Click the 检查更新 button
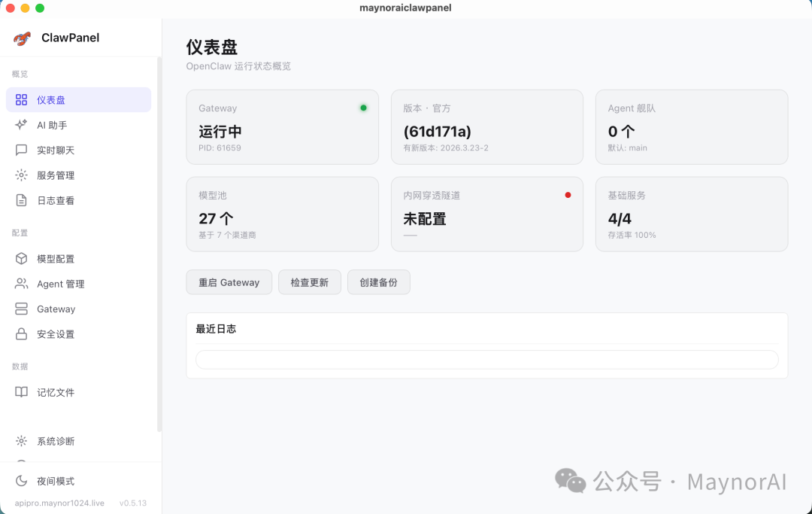812x514 pixels. [310, 282]
